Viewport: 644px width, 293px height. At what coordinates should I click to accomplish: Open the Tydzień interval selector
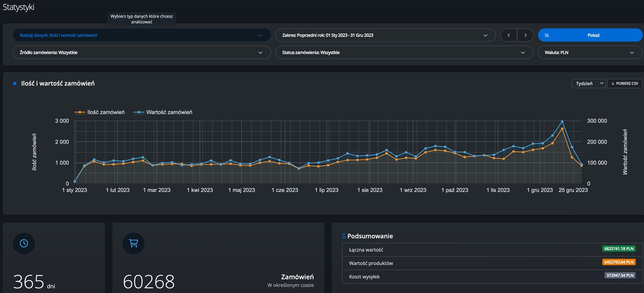tap(588, 84)
